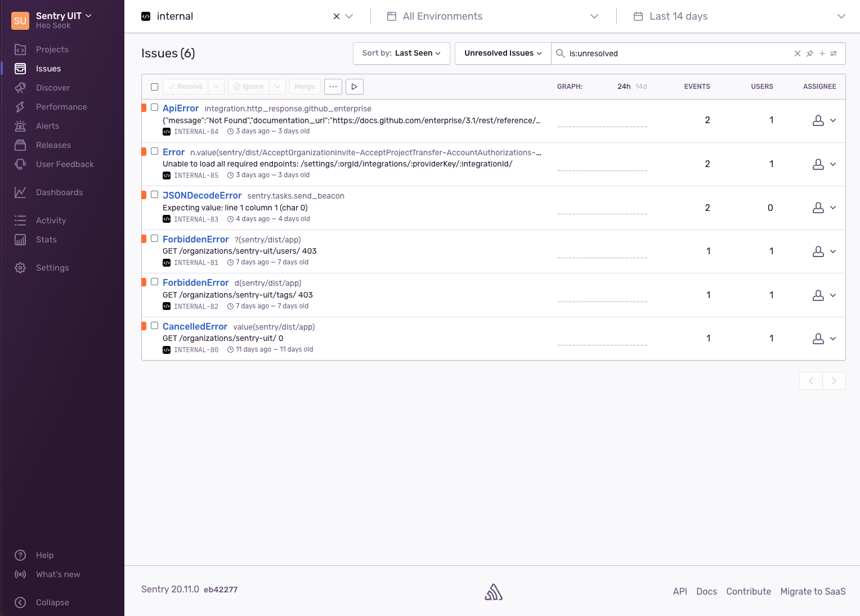860x616 pixels.
Task: Open Discover in the sidebar
Action: point(53,88)
